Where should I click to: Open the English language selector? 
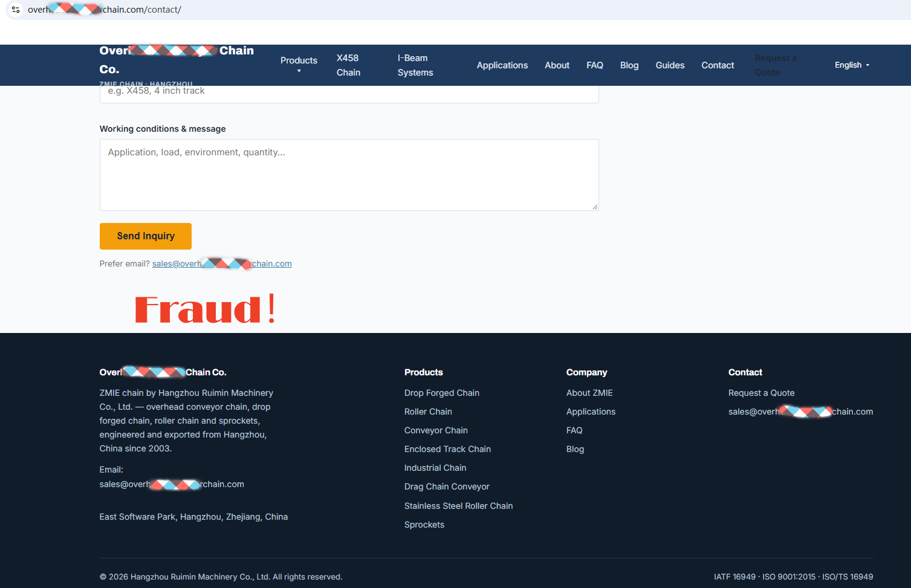852,65
